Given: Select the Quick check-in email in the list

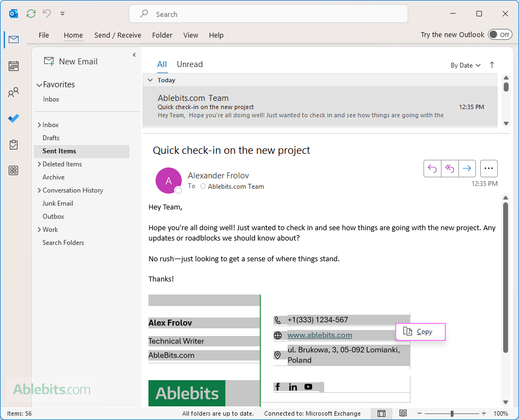Looking at the screenshot, I should [320, 106].
